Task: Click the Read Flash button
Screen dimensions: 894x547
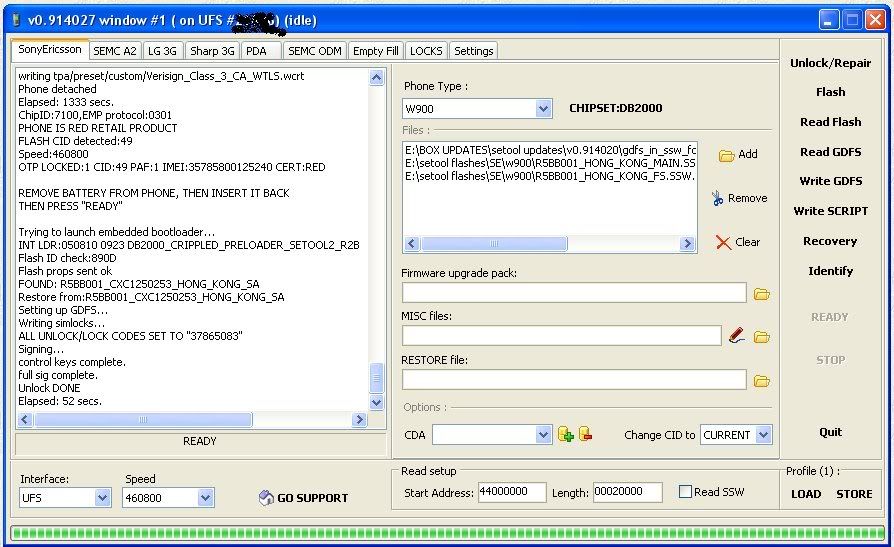Action: tap(830, 122)
